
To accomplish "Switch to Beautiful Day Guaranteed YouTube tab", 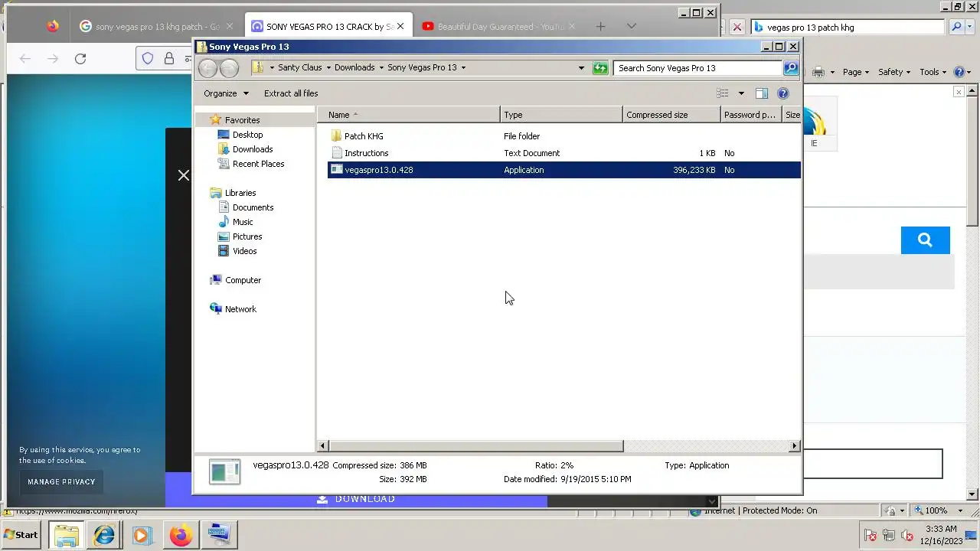I will pos(498,27).
